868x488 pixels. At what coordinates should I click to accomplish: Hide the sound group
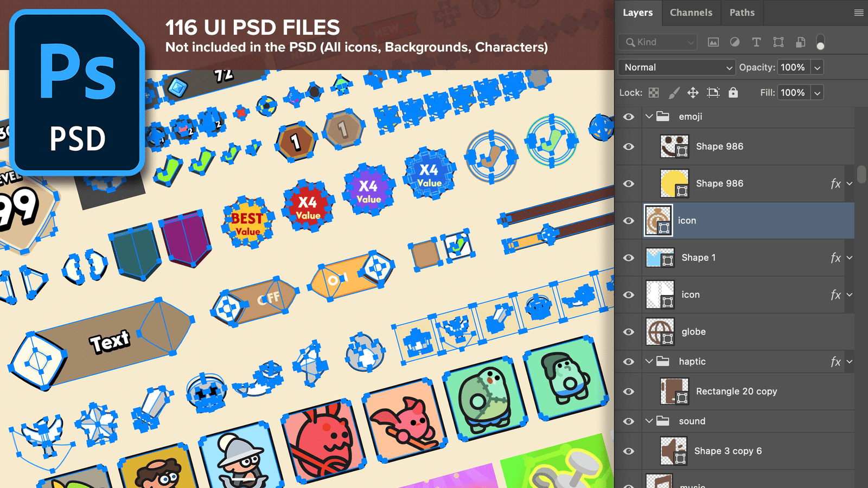629,421
